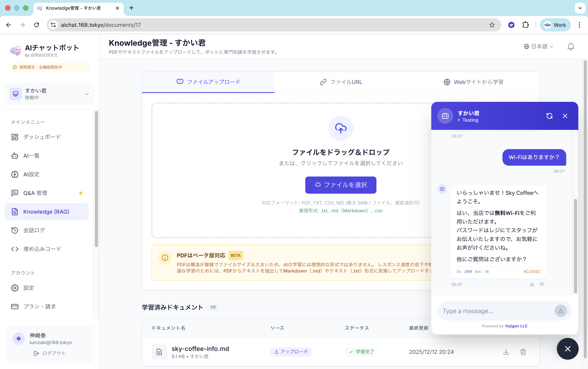Click the thumbs down icon on bot reply

coord(541,284)
